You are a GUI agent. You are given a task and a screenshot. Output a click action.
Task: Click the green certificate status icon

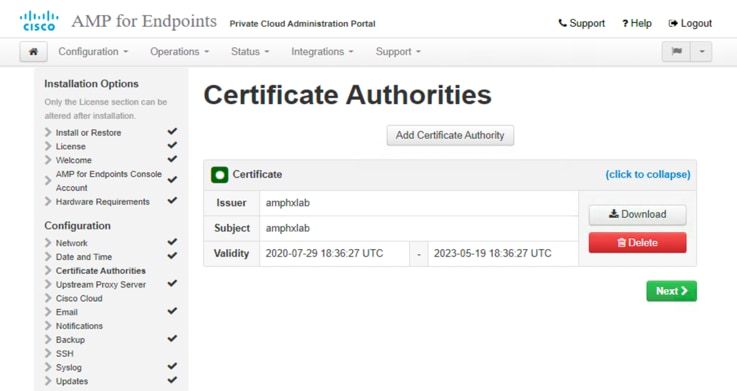click(x=220, y=175)
